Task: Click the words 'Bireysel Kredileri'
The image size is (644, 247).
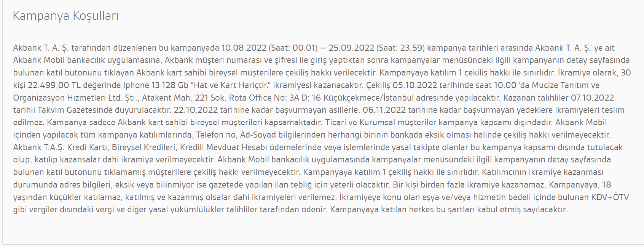Action: (140, 148)
